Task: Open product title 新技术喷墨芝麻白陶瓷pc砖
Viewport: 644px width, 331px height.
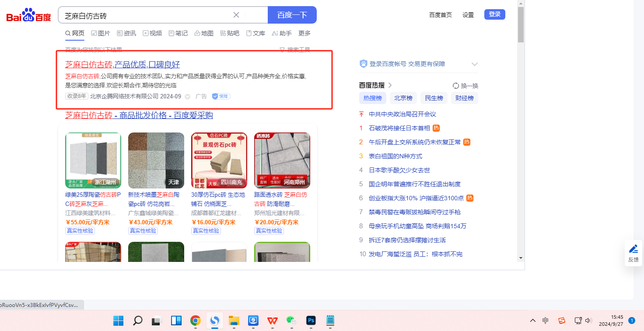Action: pyautogui.click(x=154, y=199)
